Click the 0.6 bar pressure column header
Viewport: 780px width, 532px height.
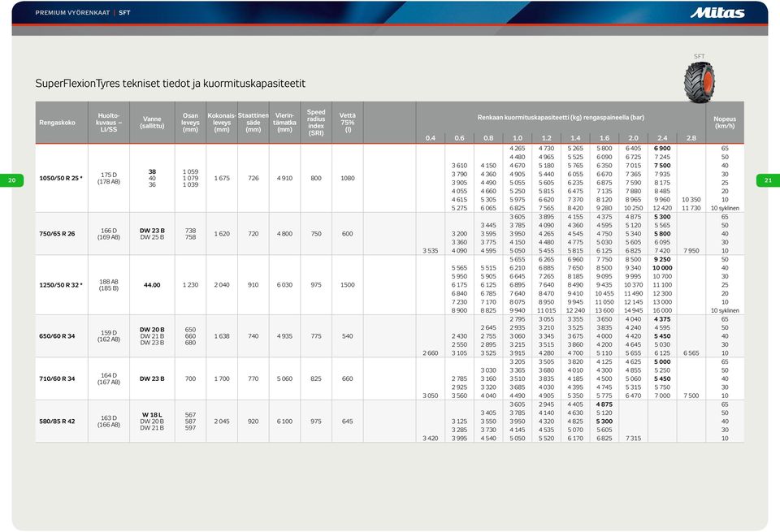[459, 138]
